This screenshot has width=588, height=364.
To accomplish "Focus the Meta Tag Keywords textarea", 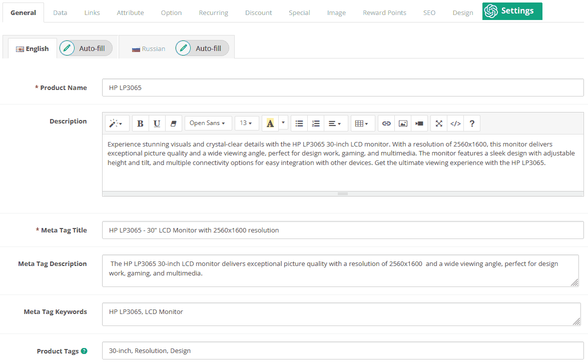I will tap(341, 314).
